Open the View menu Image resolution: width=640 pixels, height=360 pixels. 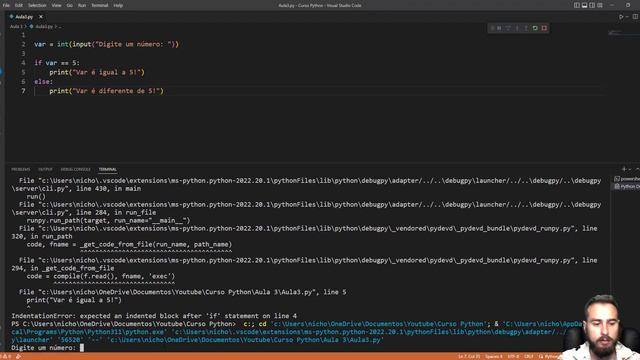point(56,5)
